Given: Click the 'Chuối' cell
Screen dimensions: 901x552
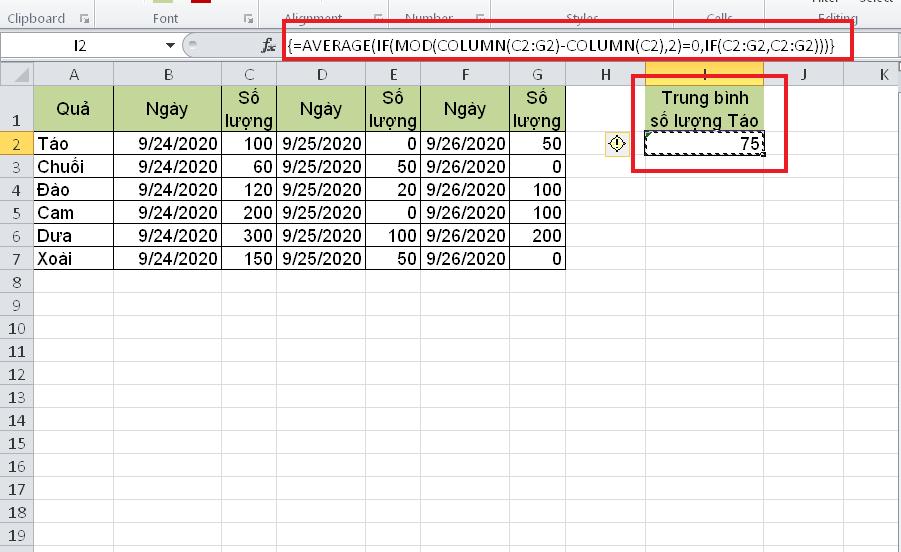Looking at the screenshot, I should click(74, 167).
